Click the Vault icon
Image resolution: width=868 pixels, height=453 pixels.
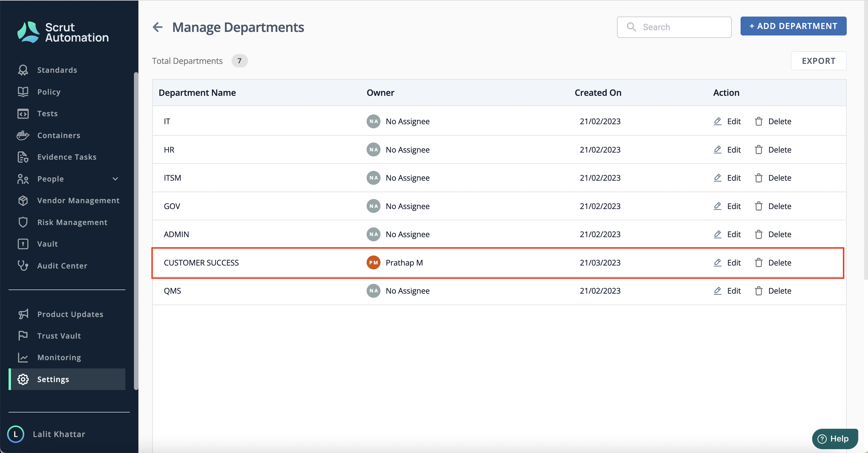coord(23,244)
